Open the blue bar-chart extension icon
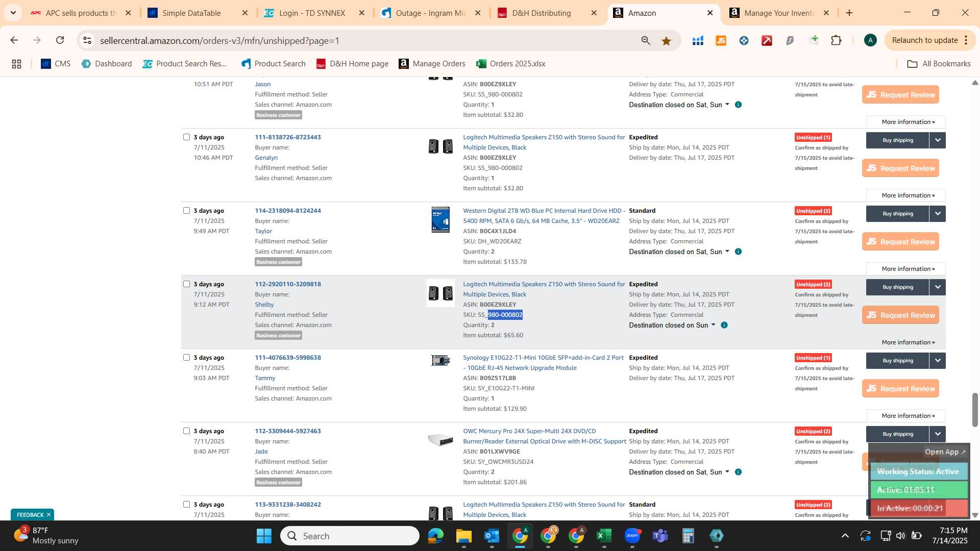 pos(698,40)
